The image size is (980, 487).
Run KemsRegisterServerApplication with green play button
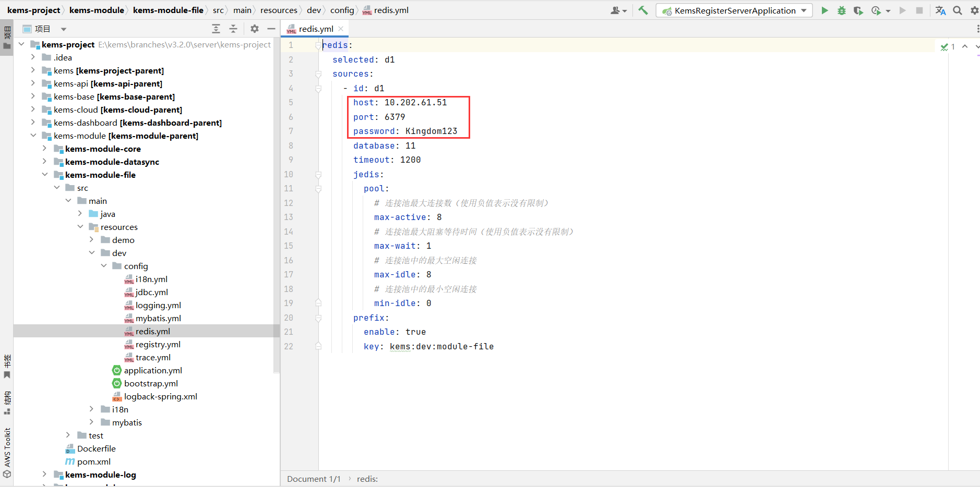click(x=824, y=10)
